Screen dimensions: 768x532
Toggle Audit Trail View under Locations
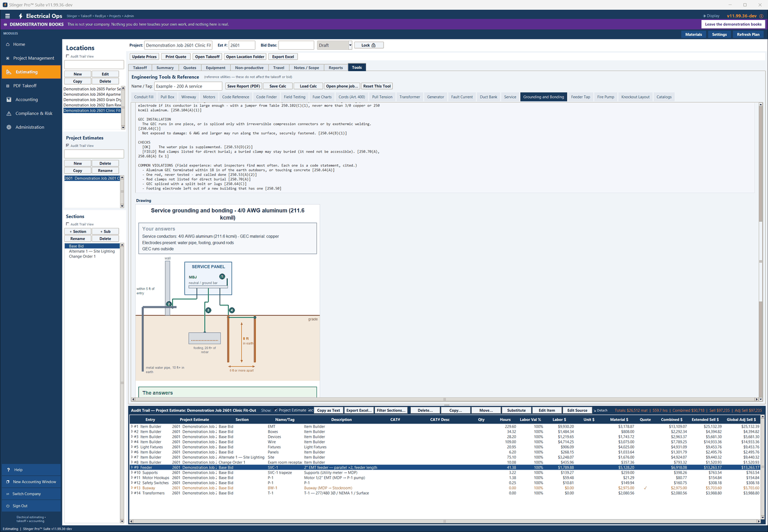point(68,56)
